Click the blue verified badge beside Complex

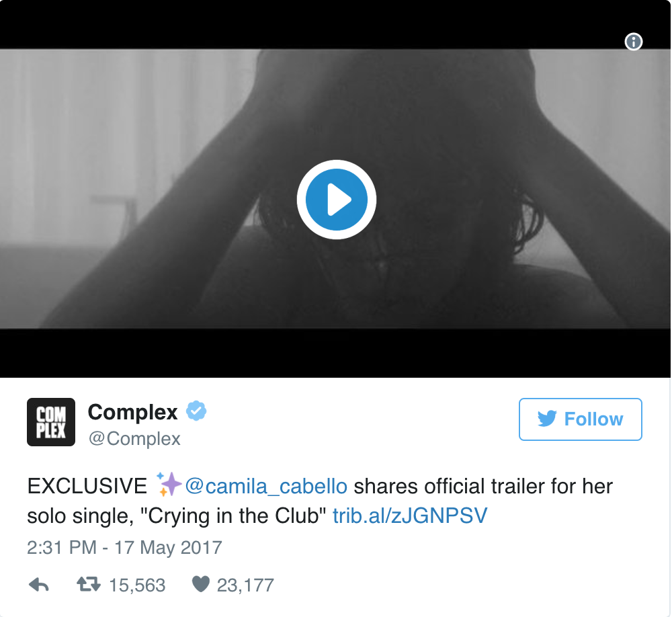pos(196,411)
